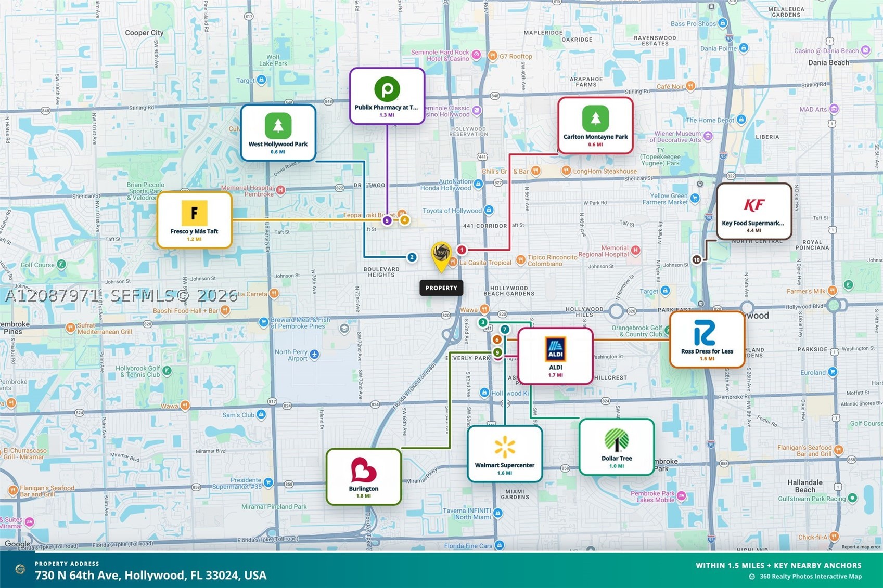Click the WITHIN 1.5 MILES + KEY NEARBY ANCHORS text
The height and width of the screenshot is (588, 883).
[778, 566]
